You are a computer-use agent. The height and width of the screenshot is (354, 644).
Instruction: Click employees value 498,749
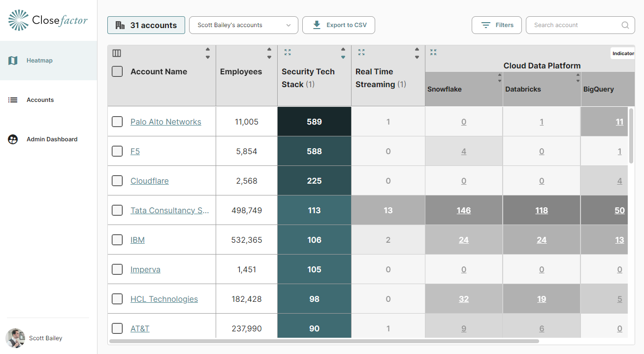pyautogui.click(x=247, y=210)
